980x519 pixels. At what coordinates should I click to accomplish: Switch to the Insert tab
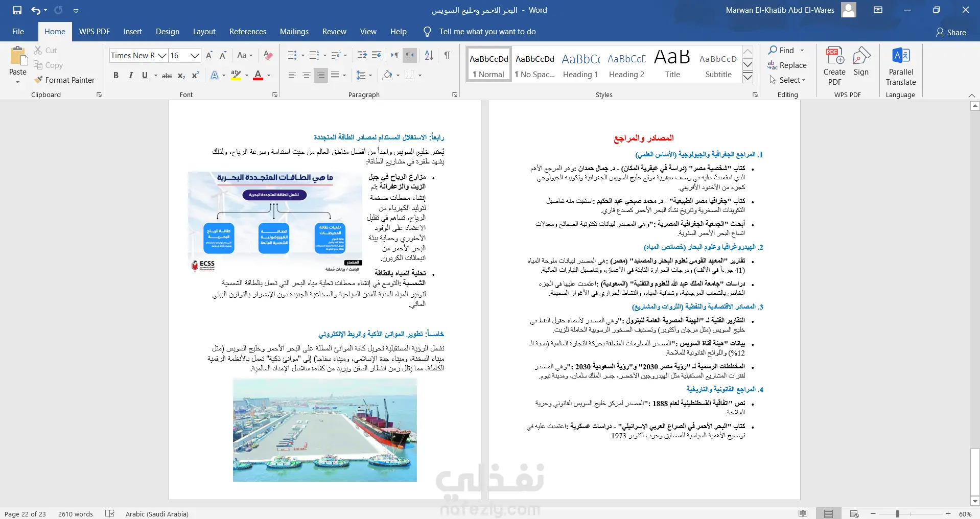(x=133, y=32)
